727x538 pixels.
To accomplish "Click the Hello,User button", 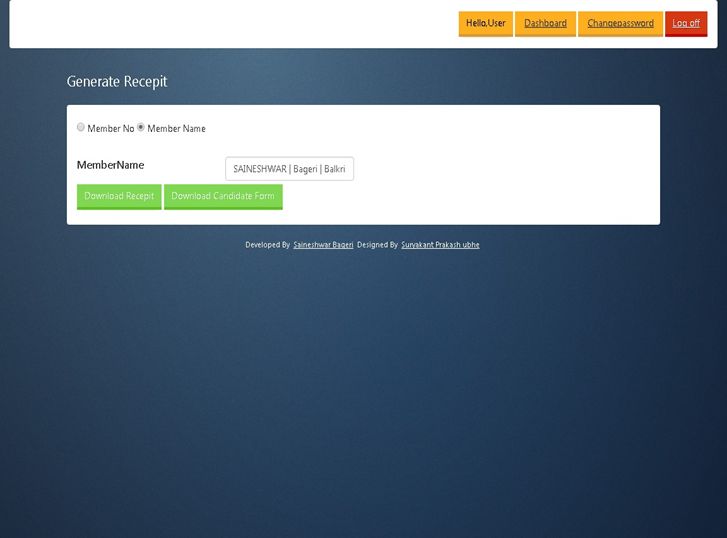I will (486, 24).
